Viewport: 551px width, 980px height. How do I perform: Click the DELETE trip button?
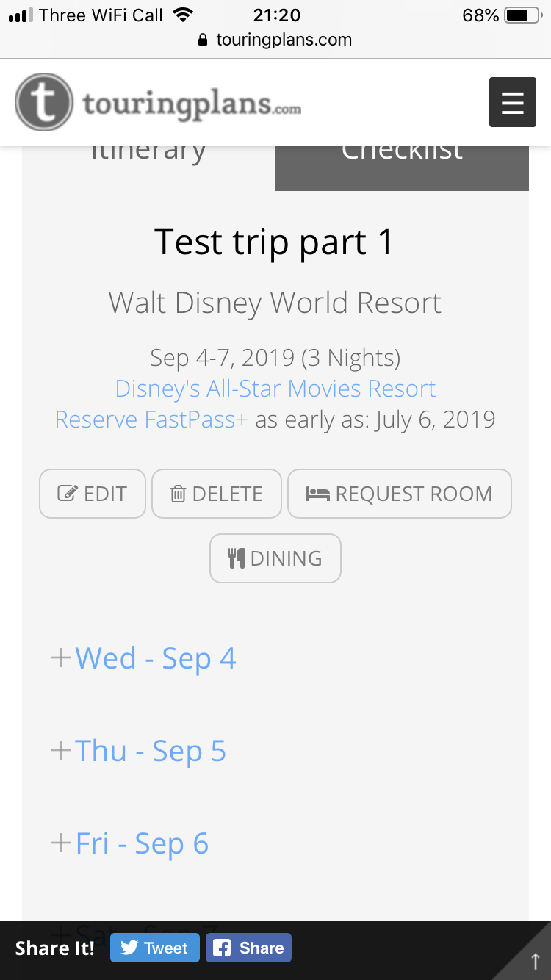(217, 494)
